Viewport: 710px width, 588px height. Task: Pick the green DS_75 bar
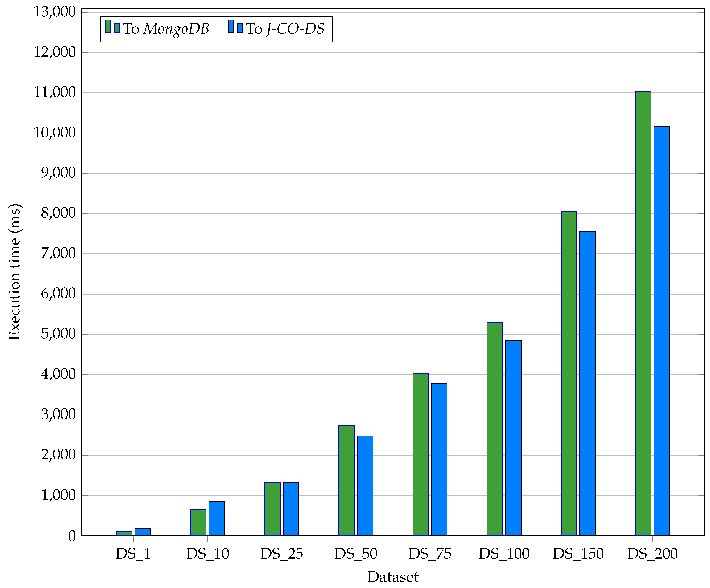(x=421, y=454)
